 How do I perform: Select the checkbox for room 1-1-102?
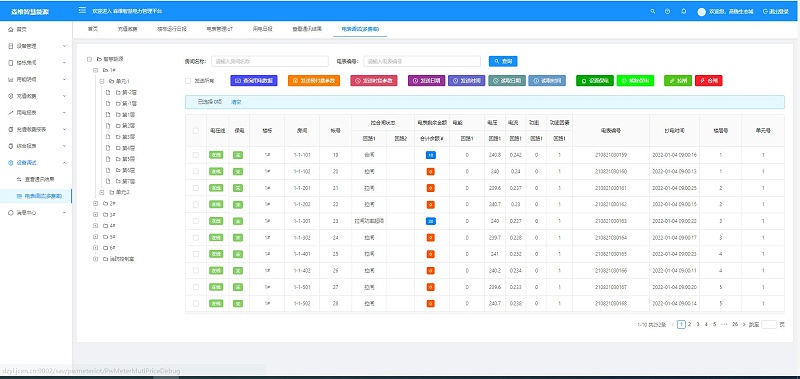coord(195,171)
